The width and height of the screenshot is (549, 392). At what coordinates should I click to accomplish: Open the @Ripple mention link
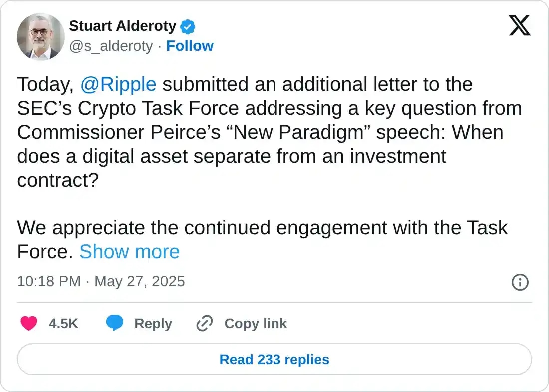point(118,84)
